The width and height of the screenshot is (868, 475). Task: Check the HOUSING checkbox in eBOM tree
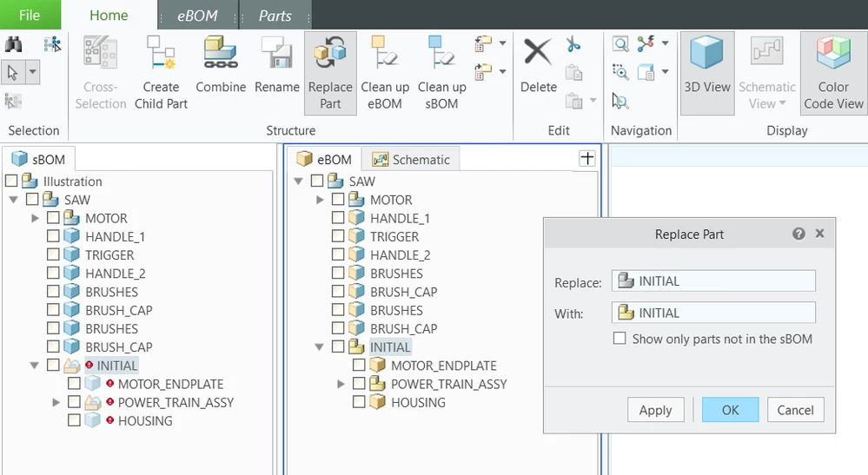pyautogui.click(x=359, y=402)
